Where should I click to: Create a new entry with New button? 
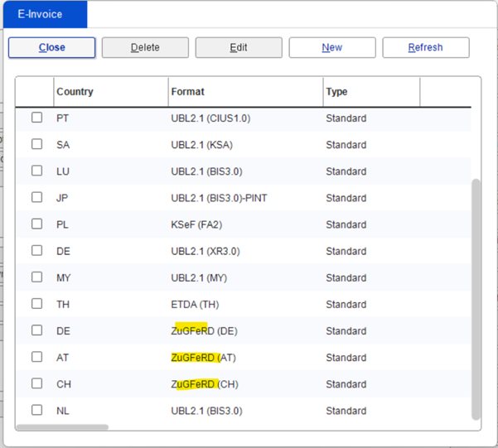click(331, 47)
